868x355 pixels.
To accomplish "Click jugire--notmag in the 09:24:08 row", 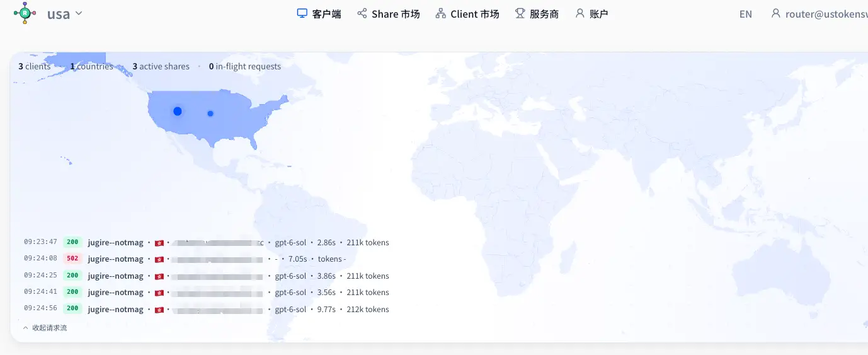I will (116, 259).
